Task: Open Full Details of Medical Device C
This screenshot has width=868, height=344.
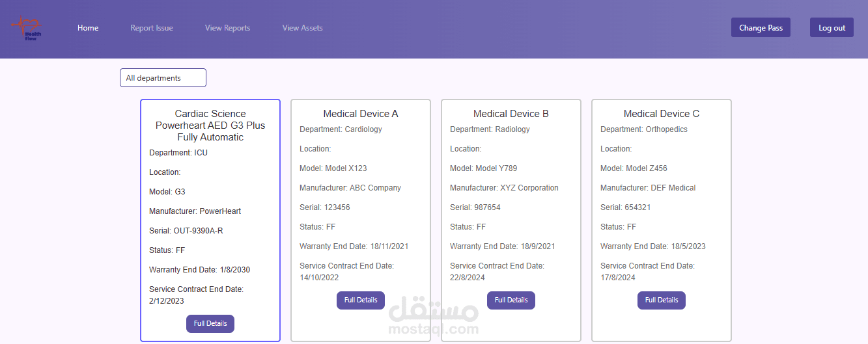Action: 662,300
